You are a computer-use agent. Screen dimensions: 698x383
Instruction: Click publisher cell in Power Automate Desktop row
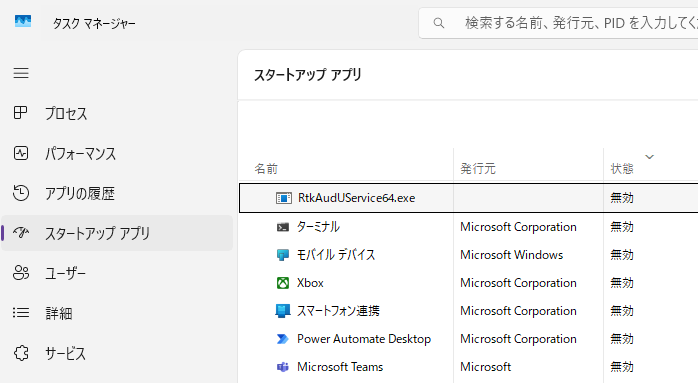point(518,339)
